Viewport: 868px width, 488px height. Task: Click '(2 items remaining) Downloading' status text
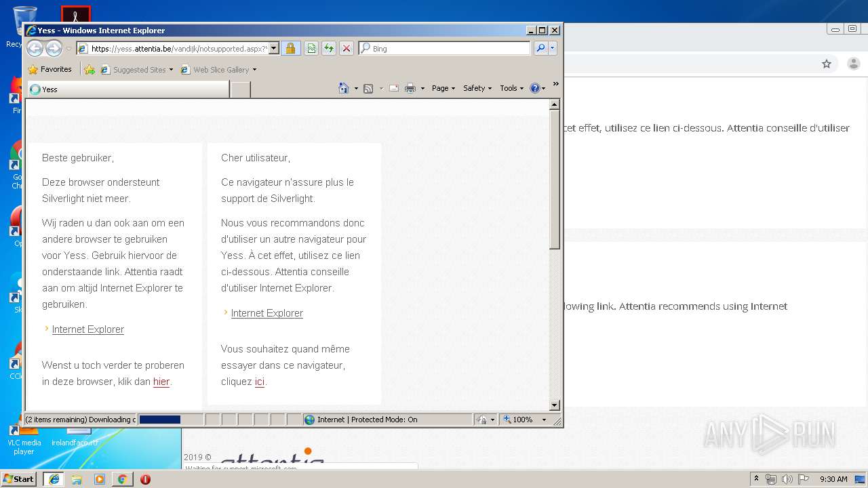(80, 420)
